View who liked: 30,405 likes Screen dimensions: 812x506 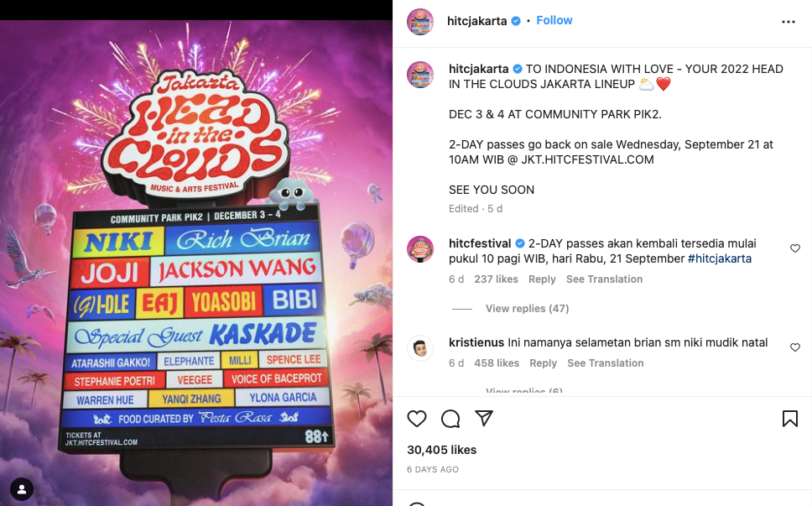point(442,450)
